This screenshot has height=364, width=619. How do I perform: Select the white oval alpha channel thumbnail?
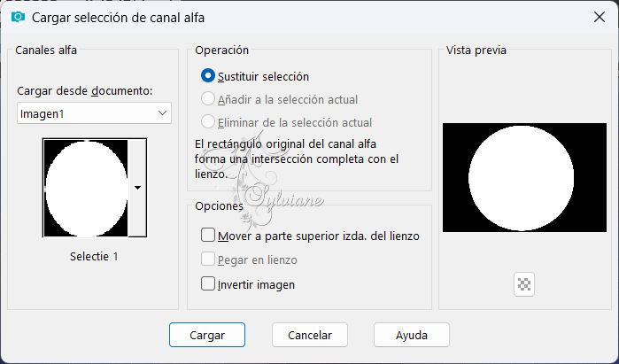pos(86,188)
